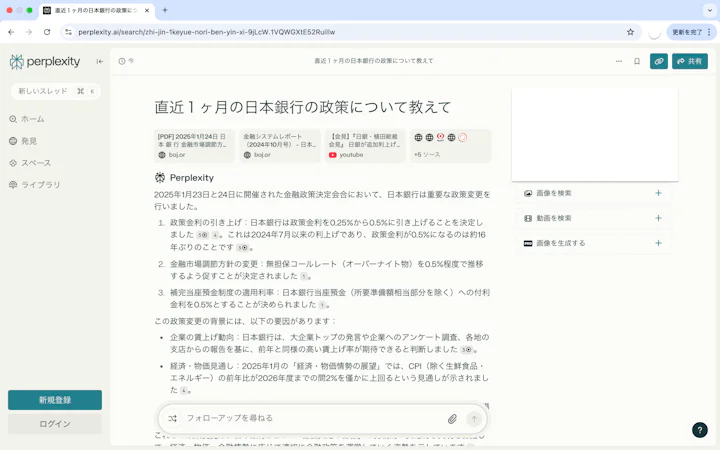Click the フォローアップを尋ねる input field
This screenshot has height=450, width=720.
(x=312, y=418)
